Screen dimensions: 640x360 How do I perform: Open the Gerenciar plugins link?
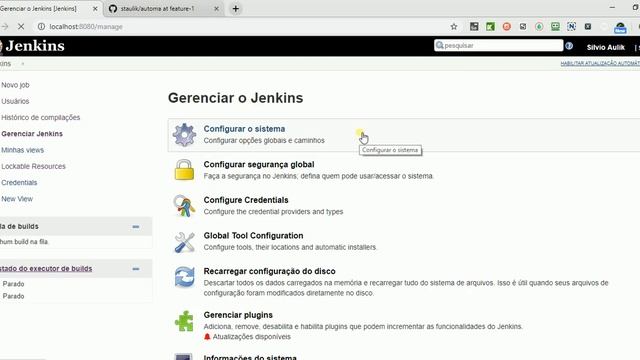(x=238, y=315)
